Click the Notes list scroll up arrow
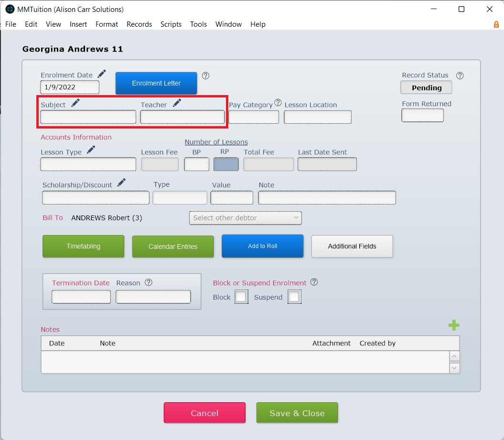This screenshot has width=504, height=440. click(x=454, y=356)
